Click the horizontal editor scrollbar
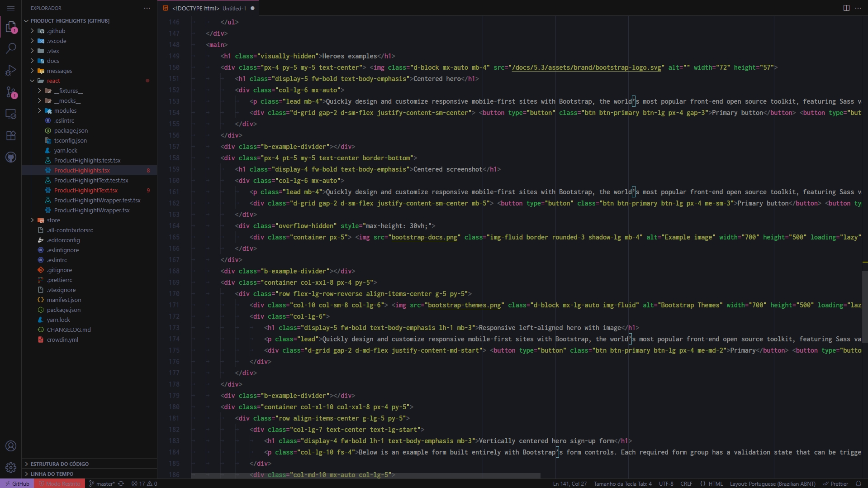The image size is (868, 488). [x=365, y=476]
